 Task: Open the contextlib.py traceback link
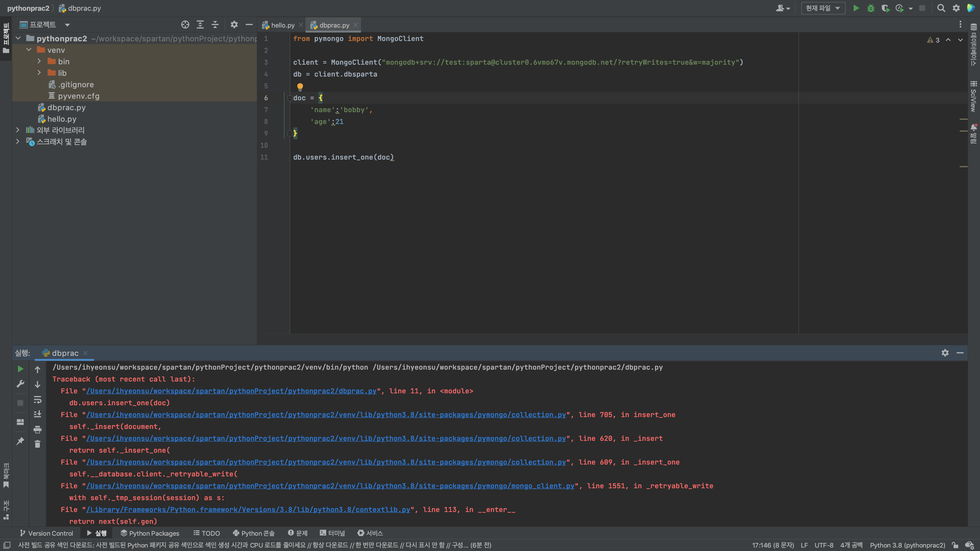248,510
